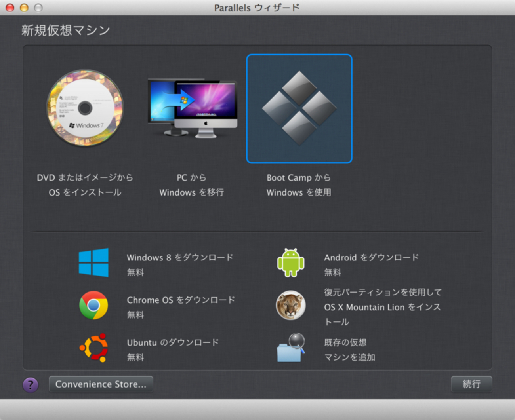The width and height of the screenshot is (515, 420).
Task: Choose '既存の仮想 マシンを追加' text
Action: coord(350,350)
